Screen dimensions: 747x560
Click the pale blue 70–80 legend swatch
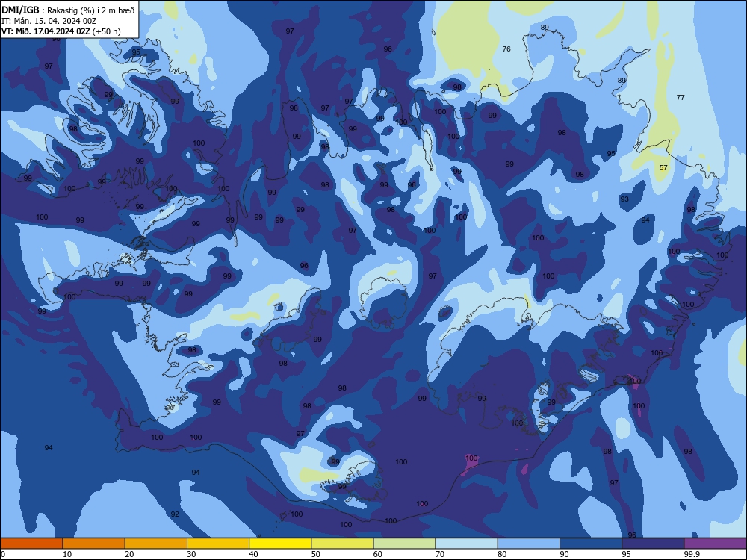coord(466,544)
